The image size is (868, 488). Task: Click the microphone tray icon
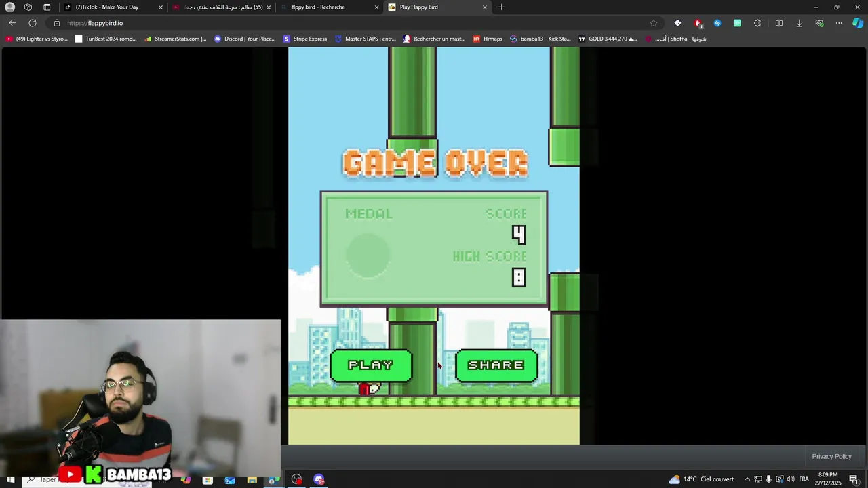(x=768, y=479)
